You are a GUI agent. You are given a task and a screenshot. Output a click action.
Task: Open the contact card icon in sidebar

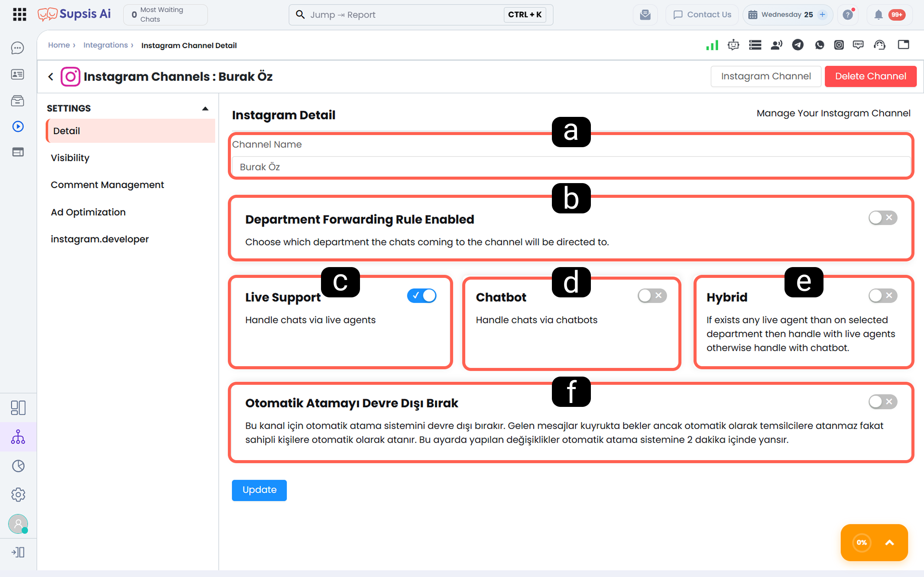point(18,74)
